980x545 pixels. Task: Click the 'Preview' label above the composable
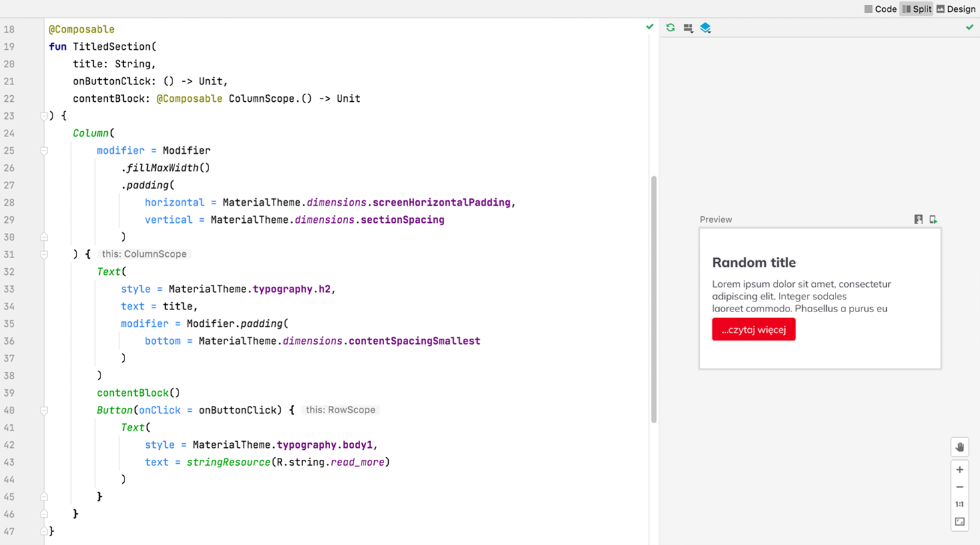pos(716,220)
